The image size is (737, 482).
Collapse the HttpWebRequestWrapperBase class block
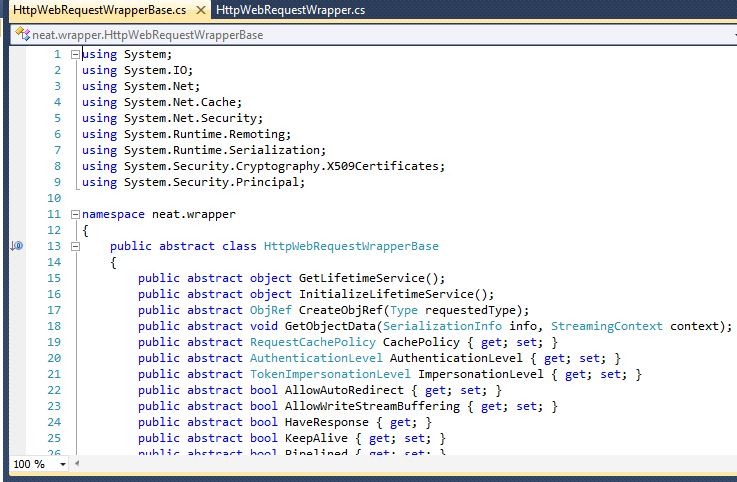[75, 246]
